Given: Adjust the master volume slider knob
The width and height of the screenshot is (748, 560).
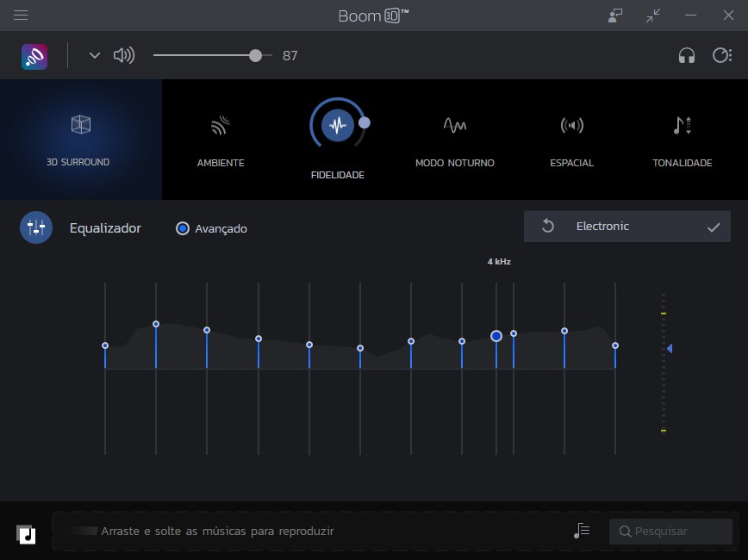Looking at the screenshot, I should tap(255, 55).
